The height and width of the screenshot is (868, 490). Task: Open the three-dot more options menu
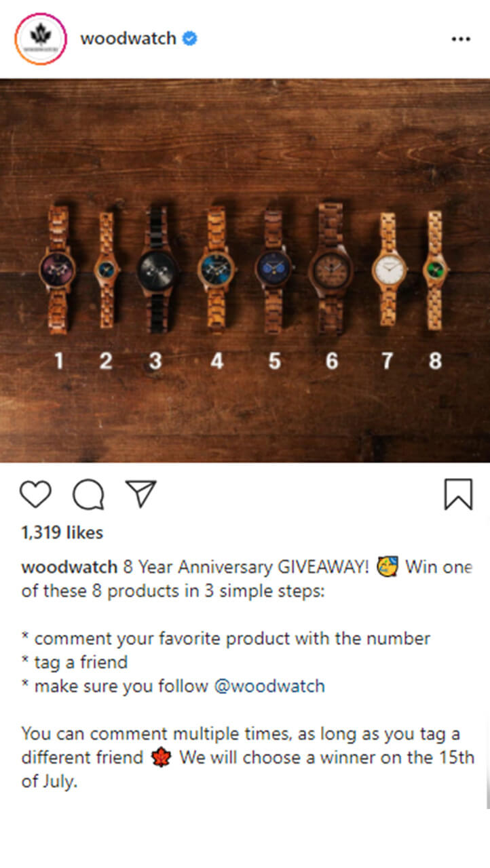pyautogui.click(x=461, y=39)
